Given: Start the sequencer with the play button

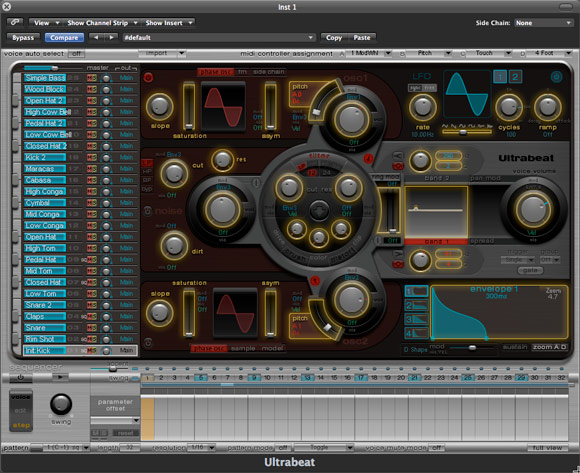Looking at the screenshot, I should click(x=61, y=378).
